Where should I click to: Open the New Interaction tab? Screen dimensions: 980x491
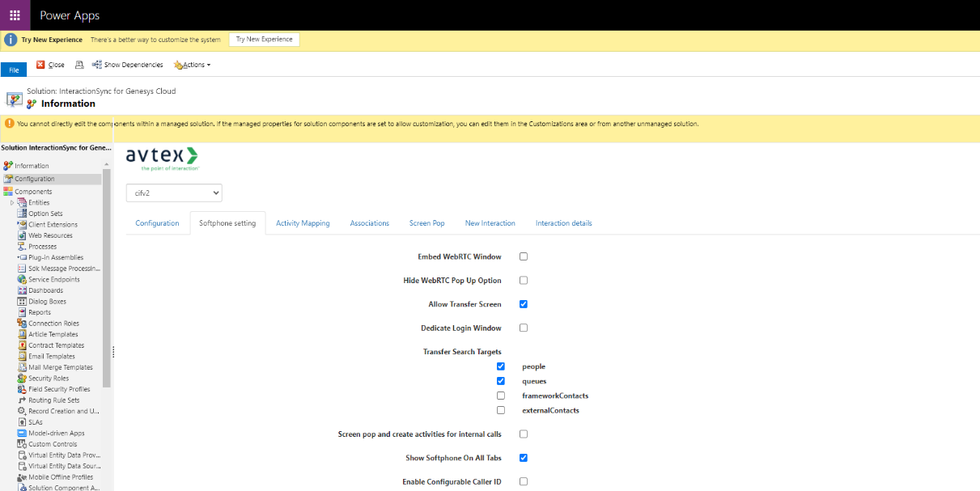click(490, 223)
